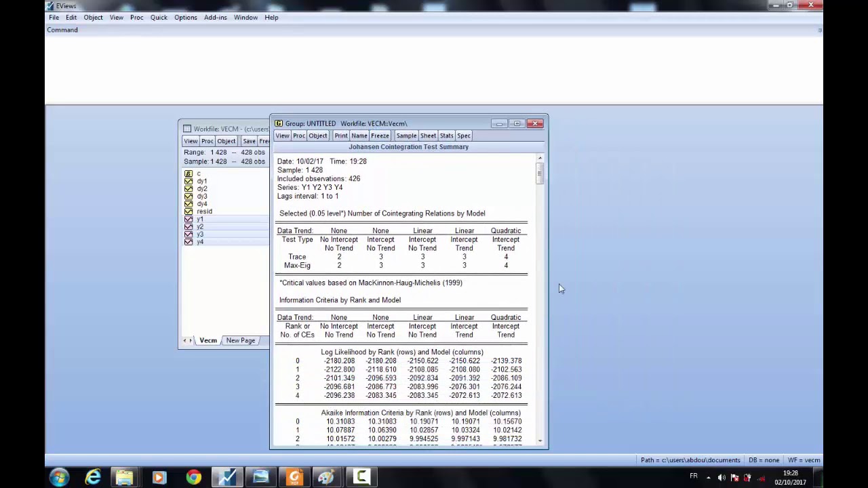Open the File menu
868x488 pixels.
pos(54,18)
